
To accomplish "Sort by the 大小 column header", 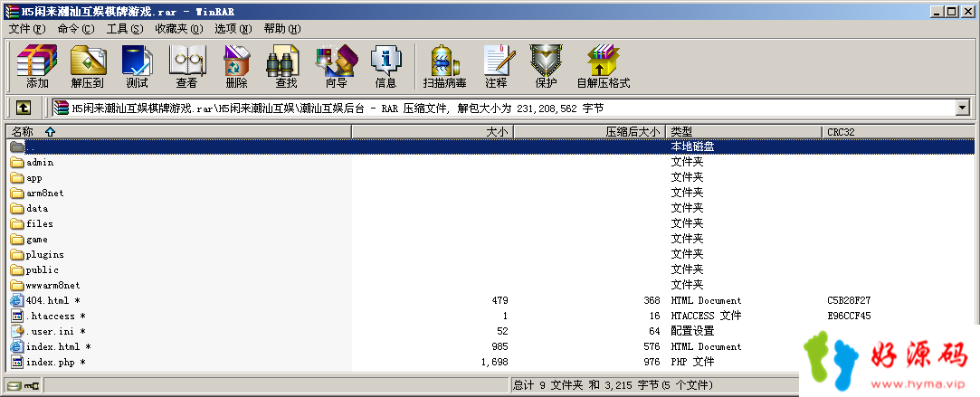I will 433,132.
